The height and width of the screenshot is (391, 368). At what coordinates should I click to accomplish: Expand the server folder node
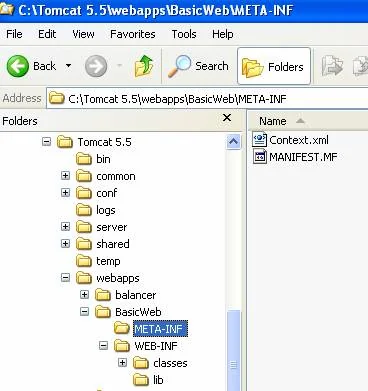tap(65, 227)
